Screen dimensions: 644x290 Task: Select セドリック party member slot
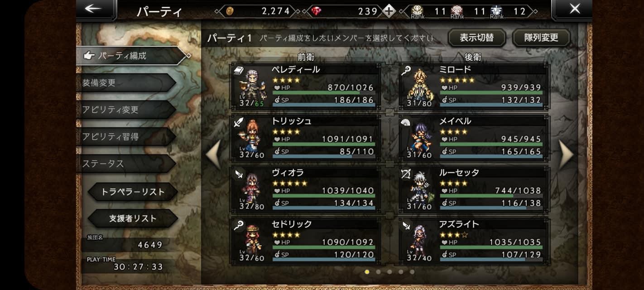point(306,241)
